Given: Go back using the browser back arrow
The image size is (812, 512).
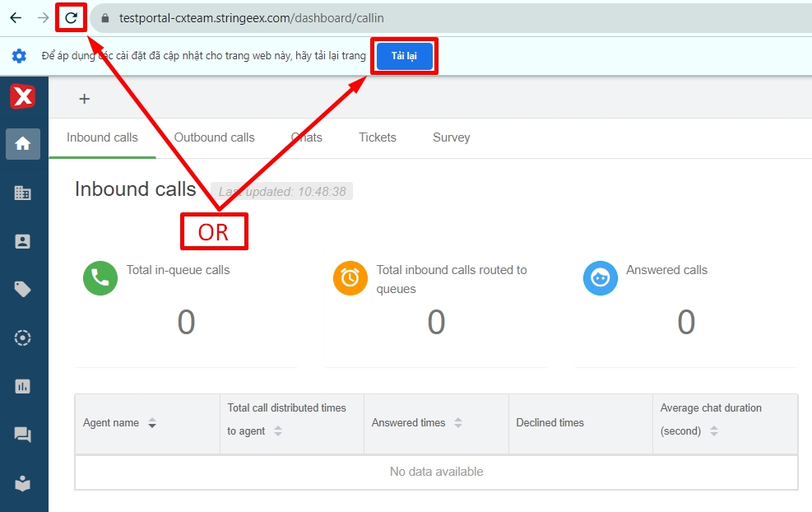Looking at the screenshot, I should click(16, 17).
